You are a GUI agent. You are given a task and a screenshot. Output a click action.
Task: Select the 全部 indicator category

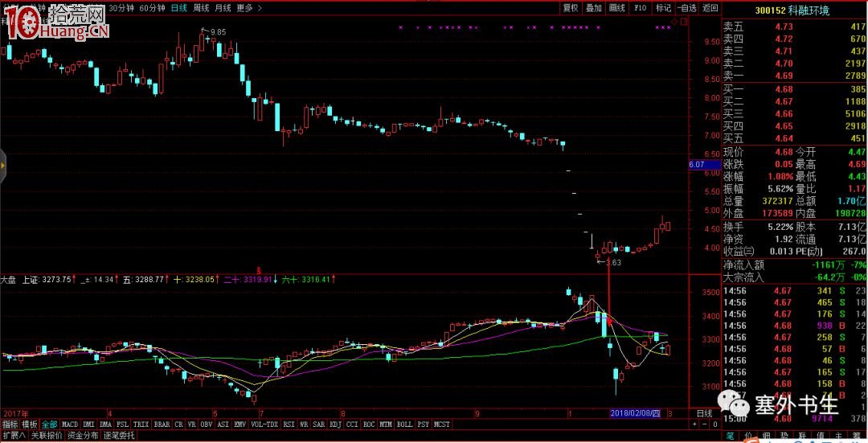[x=49, y=425]
